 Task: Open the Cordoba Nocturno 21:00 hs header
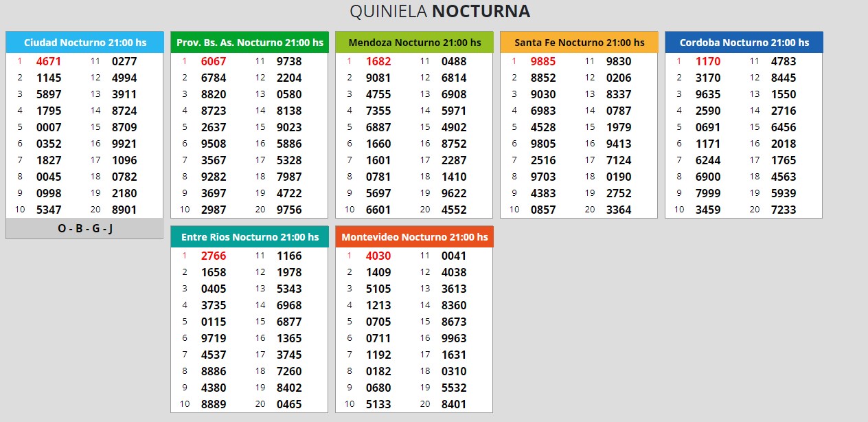click(x=744, y=43)
